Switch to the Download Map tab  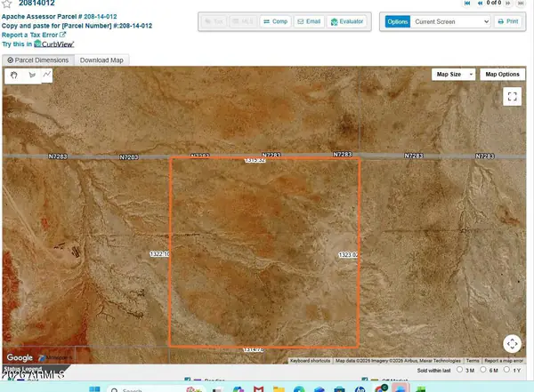point(101,60)
